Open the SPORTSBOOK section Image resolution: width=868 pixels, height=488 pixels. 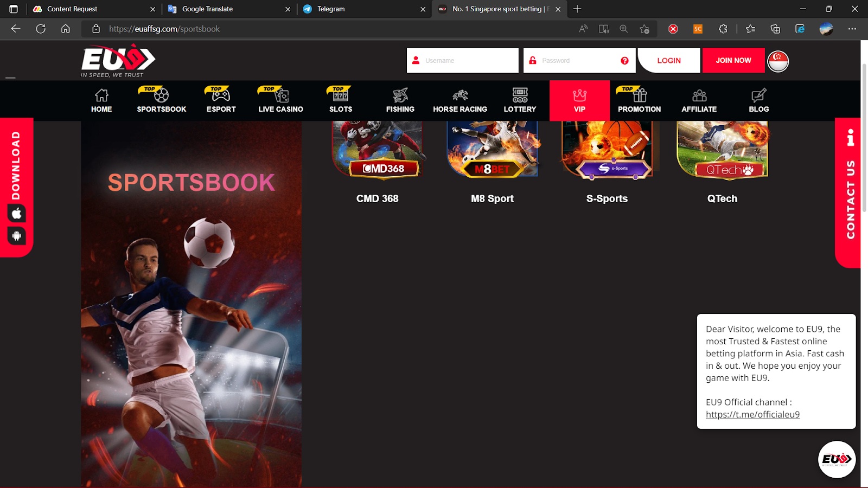point(161,101)
